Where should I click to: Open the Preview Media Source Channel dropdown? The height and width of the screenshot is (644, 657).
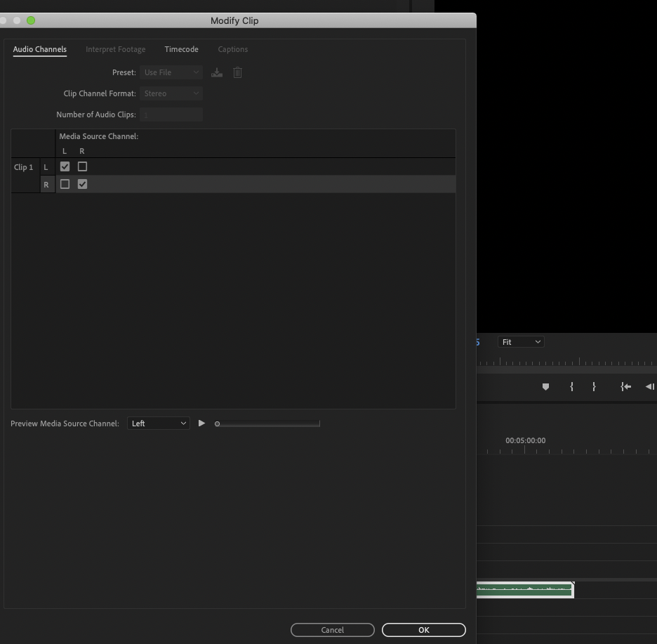click(158, 423)
